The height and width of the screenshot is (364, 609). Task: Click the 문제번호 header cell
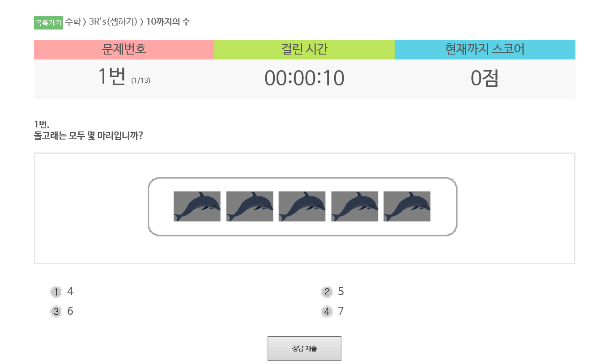(x=124, y=50)
